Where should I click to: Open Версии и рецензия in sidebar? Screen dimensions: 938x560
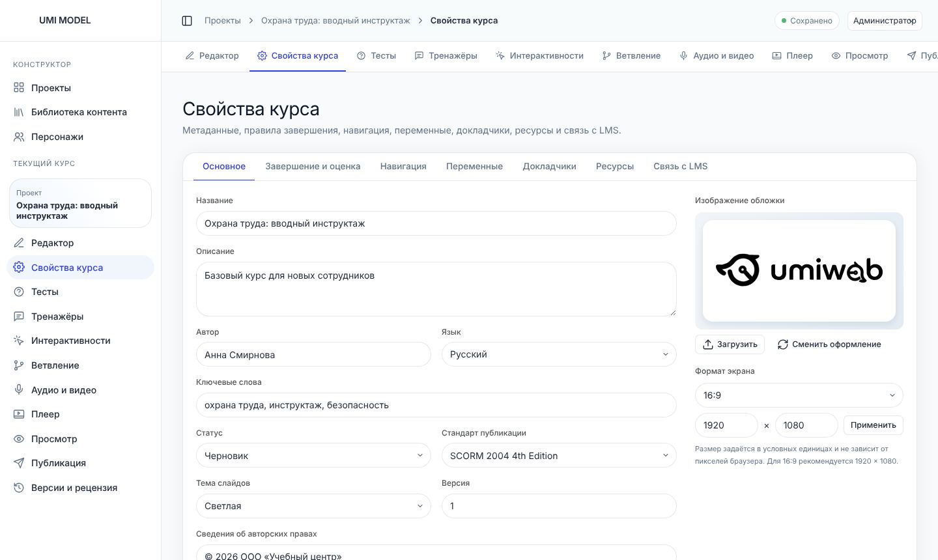tap(80, 488)
